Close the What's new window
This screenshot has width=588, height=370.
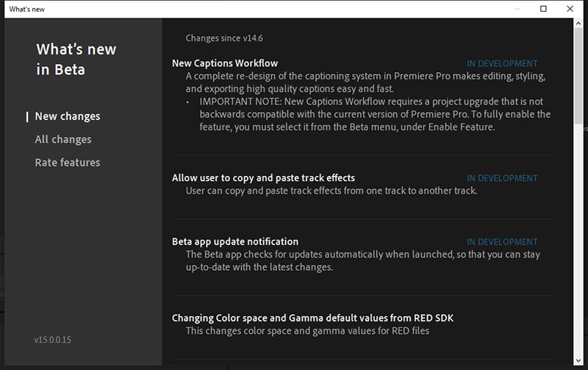pyautogui.click(x=570, y=9)
